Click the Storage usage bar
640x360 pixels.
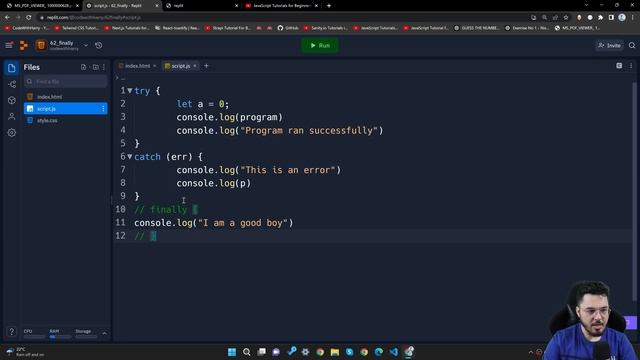[86, 337]
